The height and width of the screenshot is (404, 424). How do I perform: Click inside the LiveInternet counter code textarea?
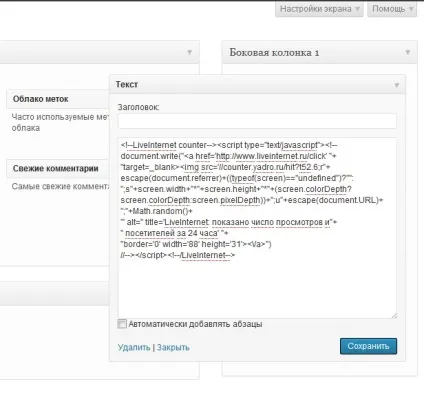click(257, 228)
